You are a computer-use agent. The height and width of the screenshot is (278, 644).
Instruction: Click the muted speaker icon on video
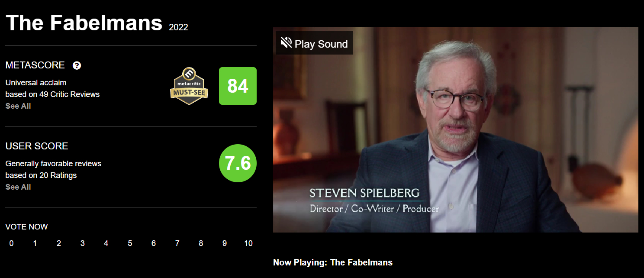pos(286,43)
